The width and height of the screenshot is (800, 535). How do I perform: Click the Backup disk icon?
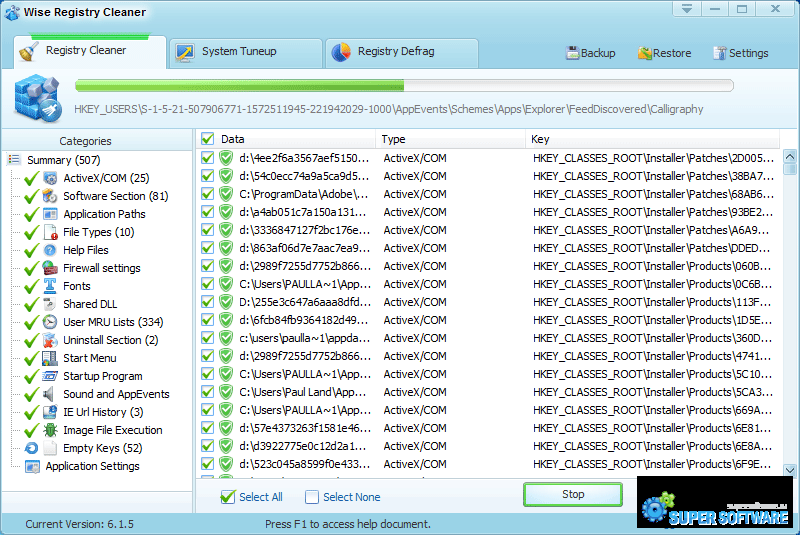point(572,53)
